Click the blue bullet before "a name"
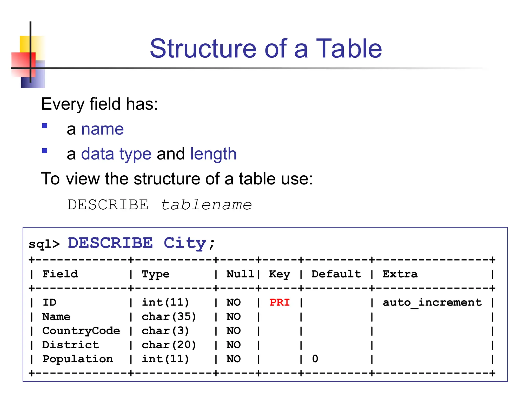The width and height of the screenshot is (532, 399). tap(45, 126)
